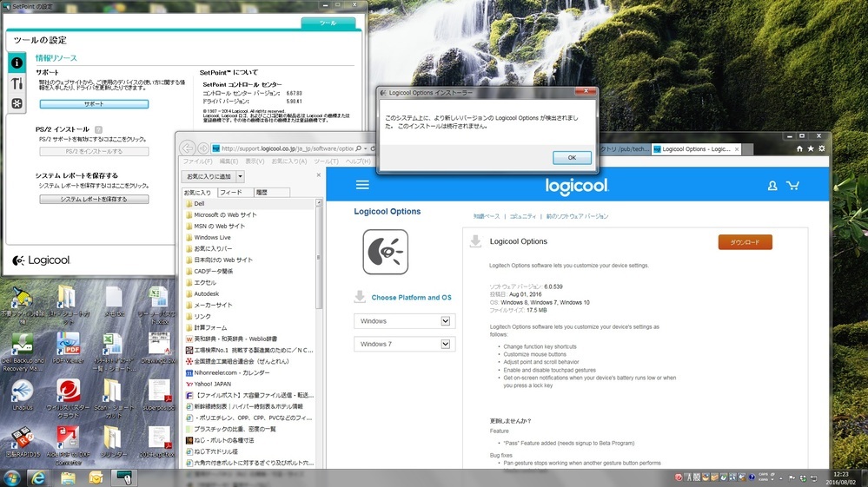Viewport: 868px width, 487px height.
Task: Open the shopping cart icon on Logicool site
Action: point(792,185)
